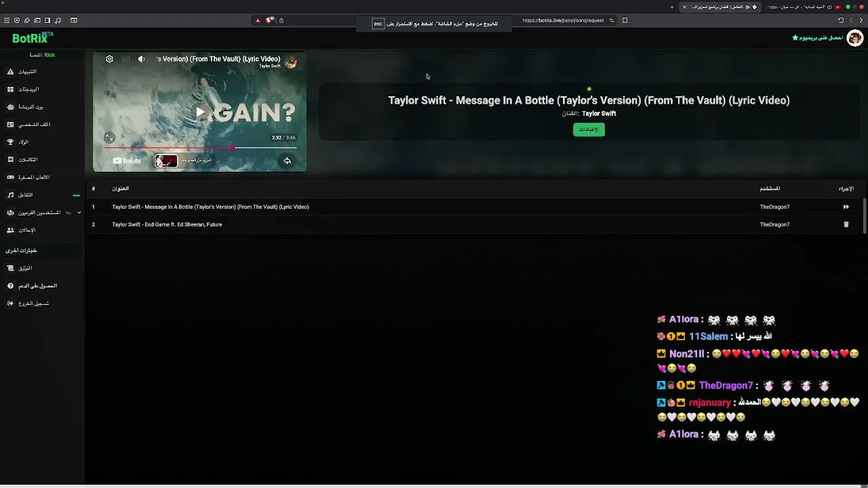Play the Message In A Bottle video
868x488 pixels.
tap(200, 112)
